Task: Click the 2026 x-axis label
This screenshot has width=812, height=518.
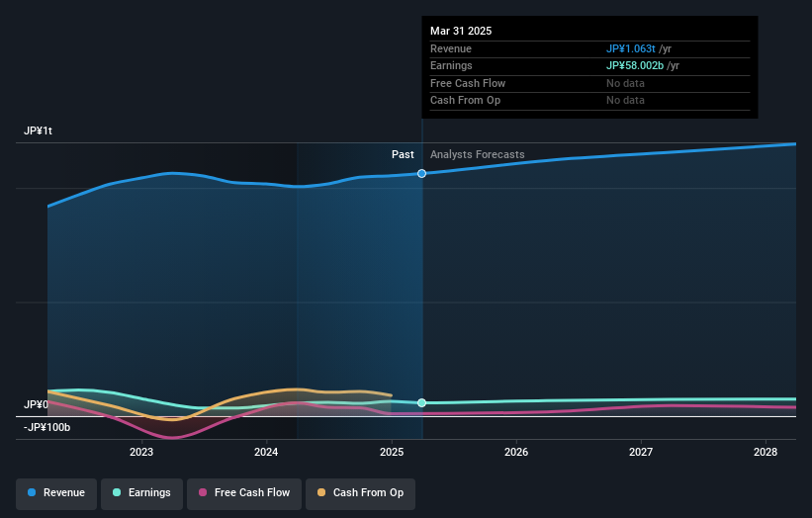Action: coord(516,453)
